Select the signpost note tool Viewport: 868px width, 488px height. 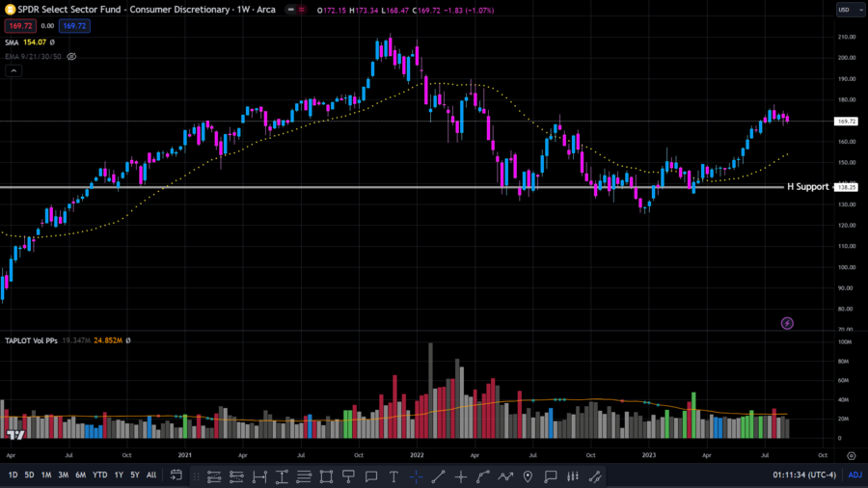[x=349, y=476]
